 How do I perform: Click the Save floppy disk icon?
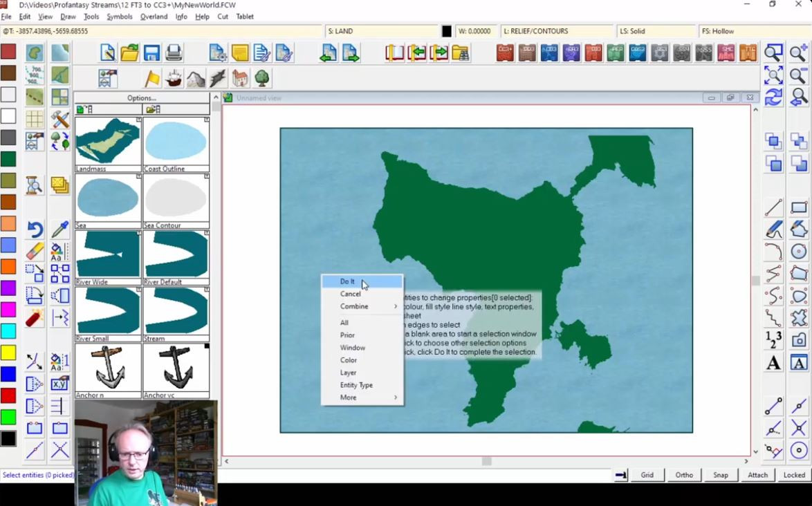pos(151,53)
